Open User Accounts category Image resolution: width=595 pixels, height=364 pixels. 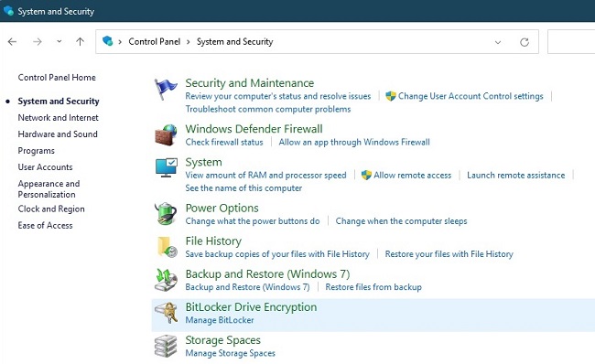45,166
